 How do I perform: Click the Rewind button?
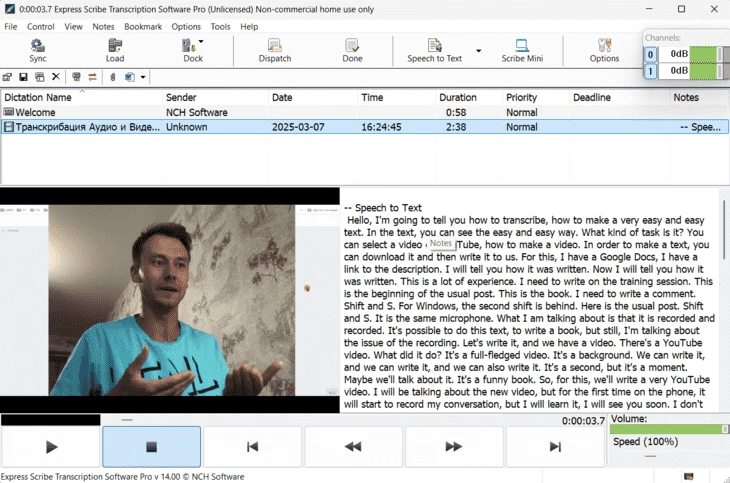(x=353, y=447)
